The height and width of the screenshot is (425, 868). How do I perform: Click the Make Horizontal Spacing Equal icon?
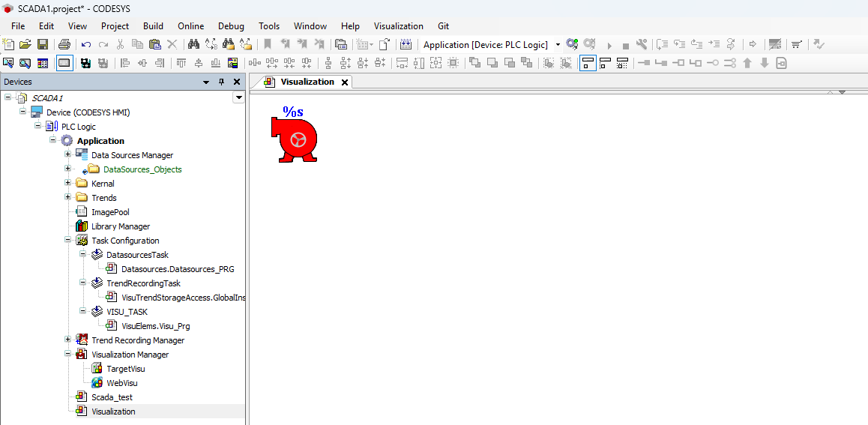point(254,63)
